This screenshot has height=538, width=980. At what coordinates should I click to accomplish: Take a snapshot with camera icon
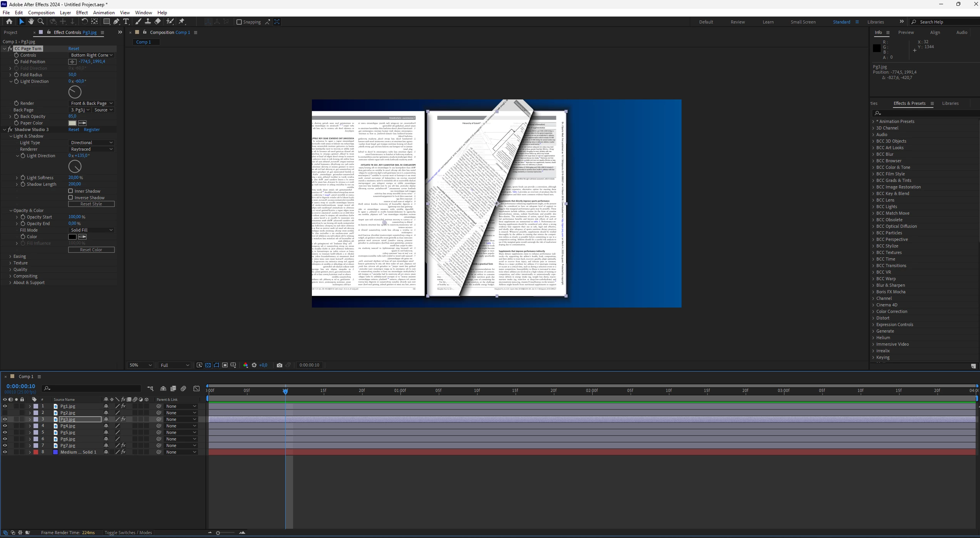click(280, 365)
